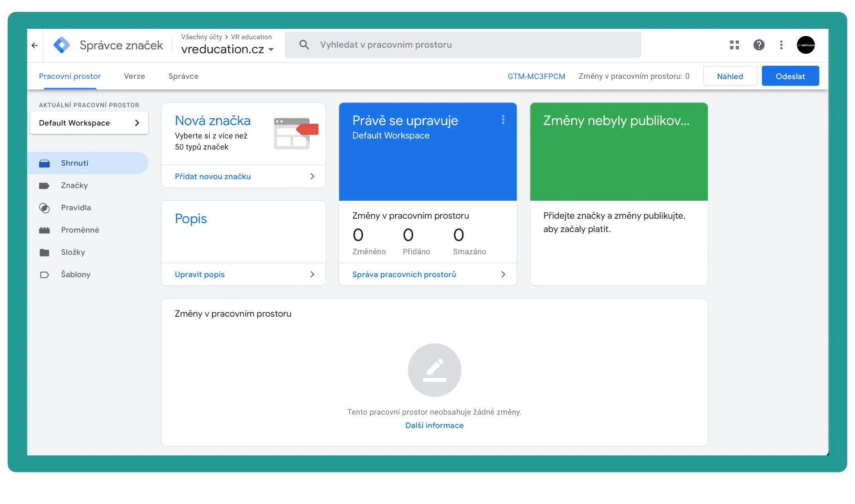This screenshot has height=504, width=855.
Task: Open three-dot menu on Právě se upravuje card
Action: pos(503,120)
